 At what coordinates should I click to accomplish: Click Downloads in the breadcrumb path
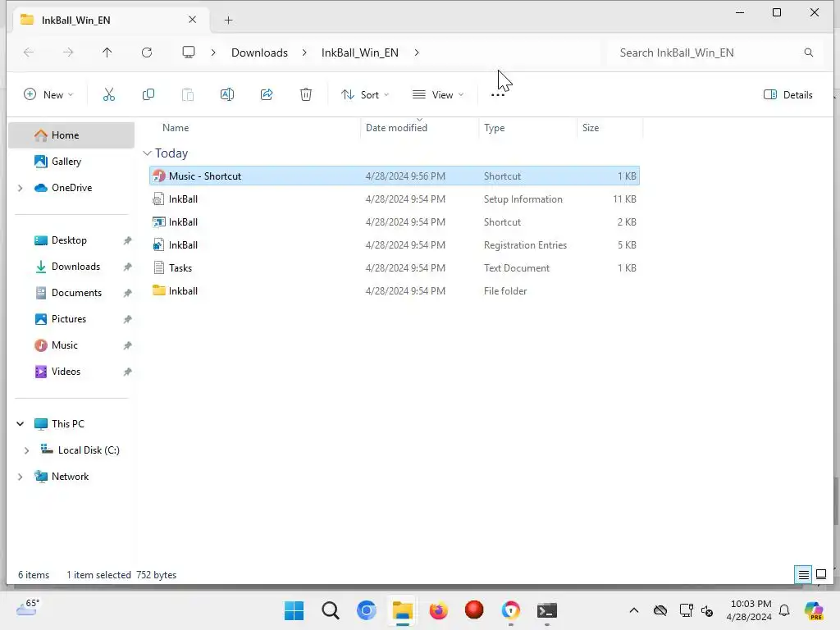pos(260,52)
